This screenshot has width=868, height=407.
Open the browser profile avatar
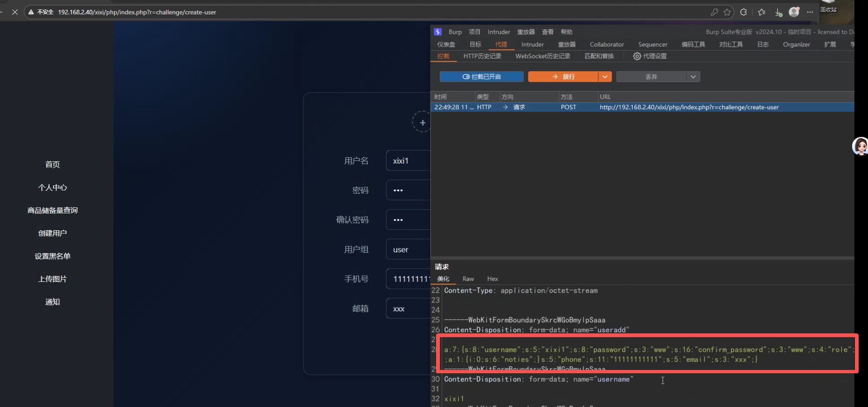tap(794, 12)
